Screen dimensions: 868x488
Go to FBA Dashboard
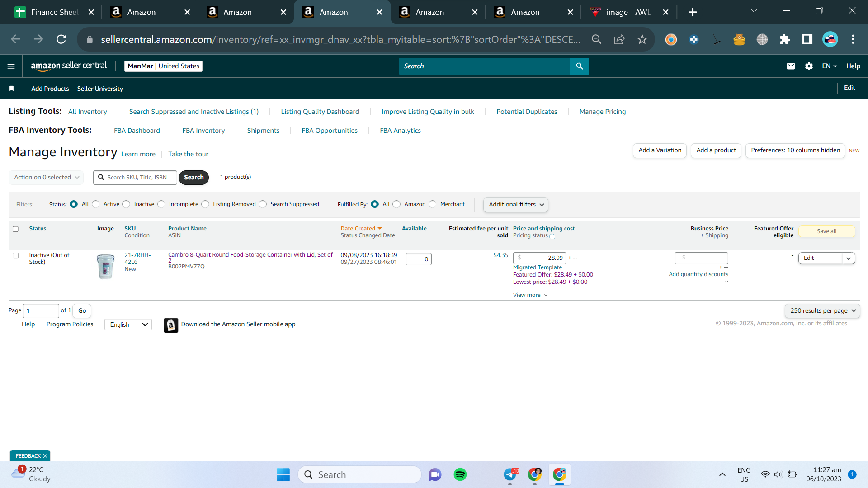137,131
